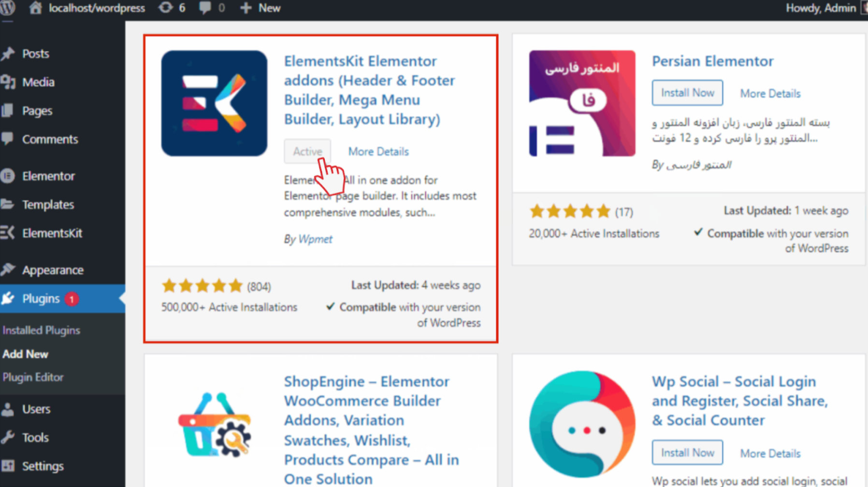
Task: Click the Elementor circle icon in sidebar
Action: tap(7, 176)
